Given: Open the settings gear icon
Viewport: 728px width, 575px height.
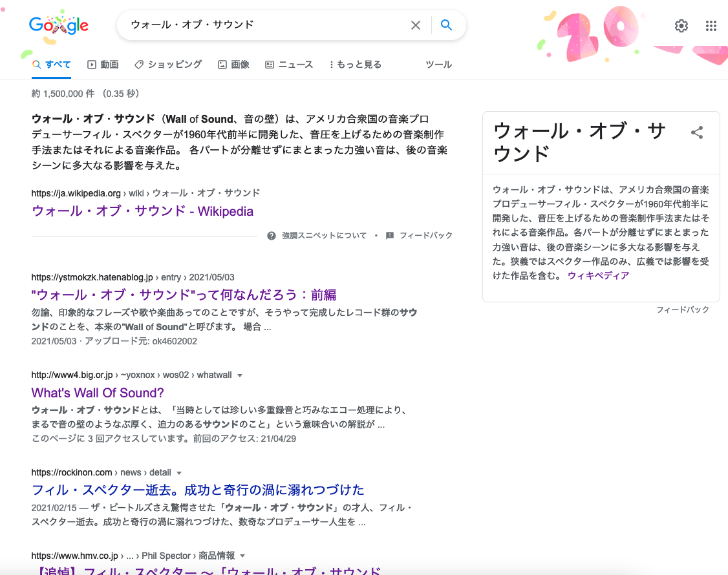Looking at the screenshot, I should coord(681,26).
